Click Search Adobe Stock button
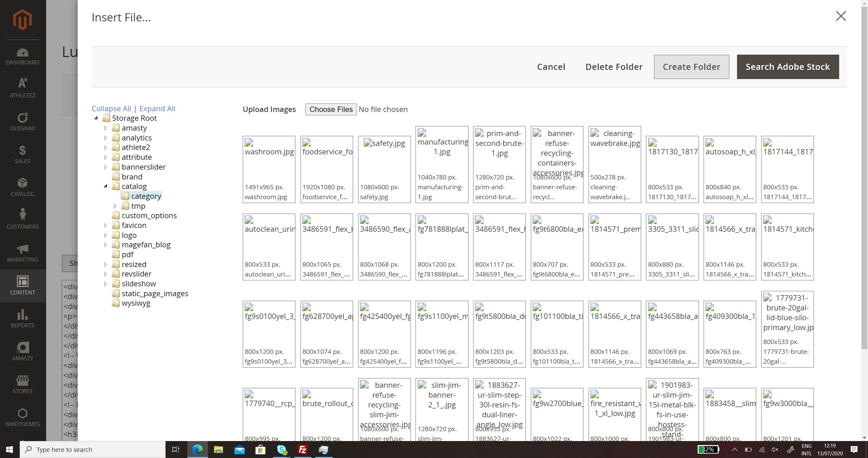868x458 pixels. [x=788, y=66]
